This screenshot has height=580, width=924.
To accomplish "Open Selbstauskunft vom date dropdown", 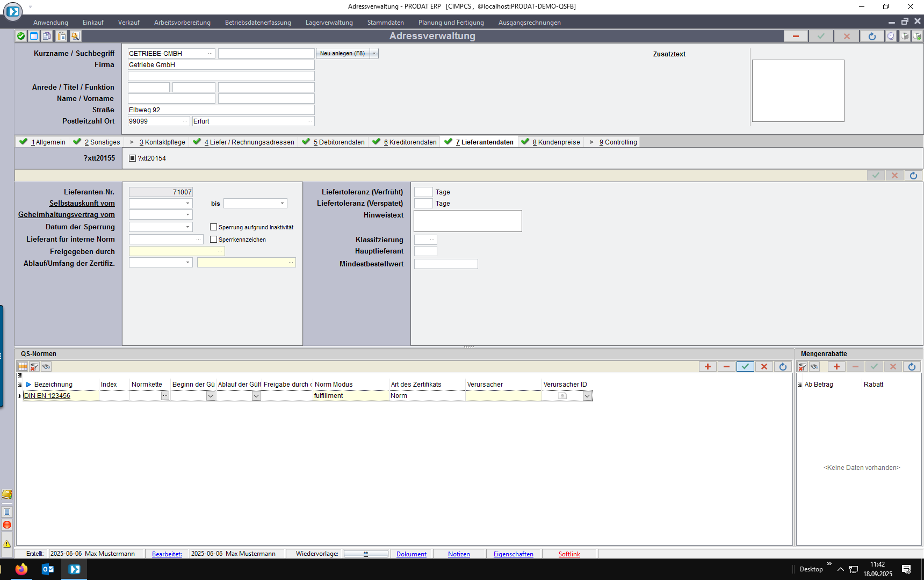I will [x=187, y=204].
